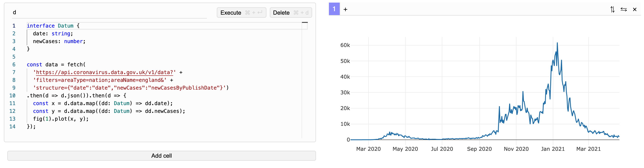This screenshot has height=168, width=644.
Task: Click line number 14 in the gutter
Action: point(13,126)
